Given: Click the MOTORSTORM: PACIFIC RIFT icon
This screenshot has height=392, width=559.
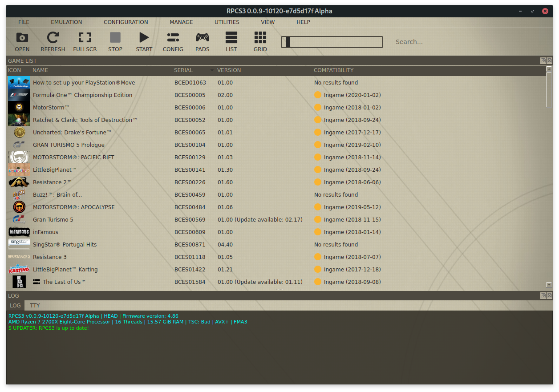Looking at the screenshot, I should click(19, 158).
